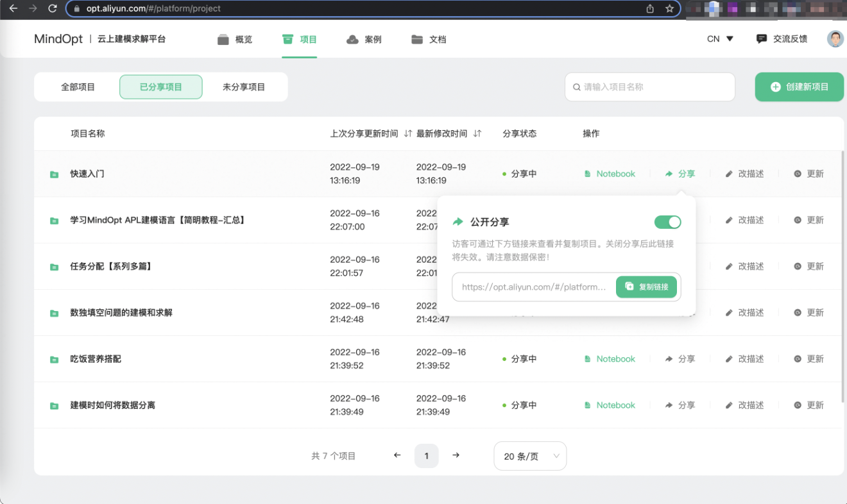Open Notebook for 建模时如何将数据分离
Screen dimensions: 847x504
coord(610,405)
